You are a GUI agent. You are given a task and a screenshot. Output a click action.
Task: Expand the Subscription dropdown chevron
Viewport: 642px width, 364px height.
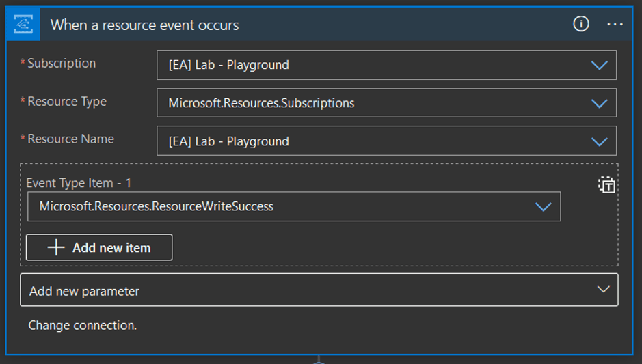pyautogui.click(x=599, y=65)
